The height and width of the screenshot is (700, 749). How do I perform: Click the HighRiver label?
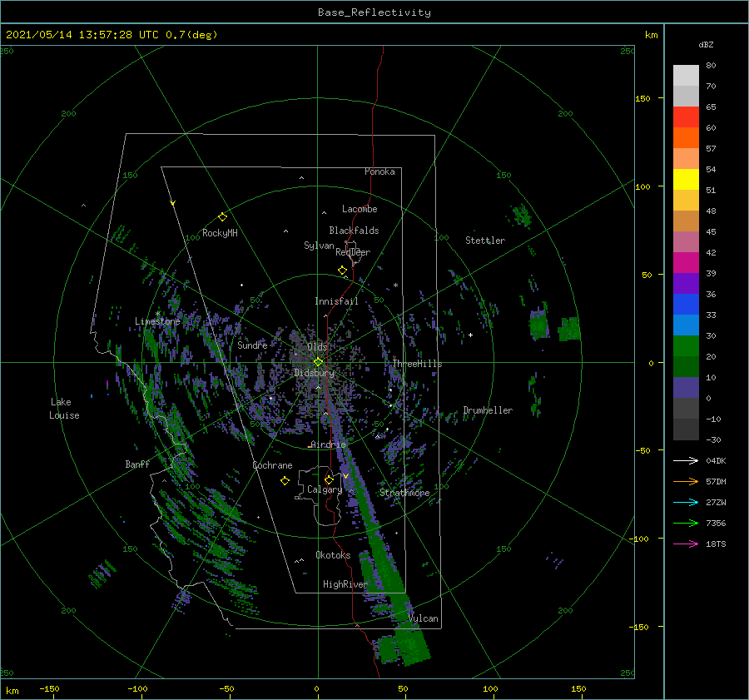point(345,584)
